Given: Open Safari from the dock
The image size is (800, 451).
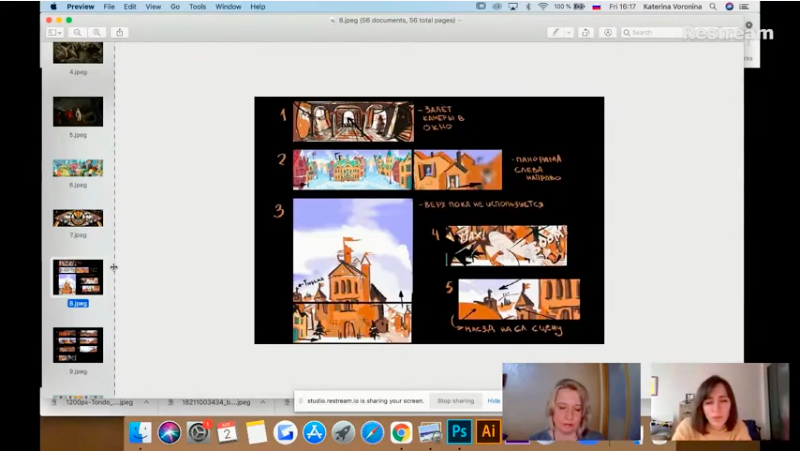Looking at the screenshot, I should (x=372, y=432).
